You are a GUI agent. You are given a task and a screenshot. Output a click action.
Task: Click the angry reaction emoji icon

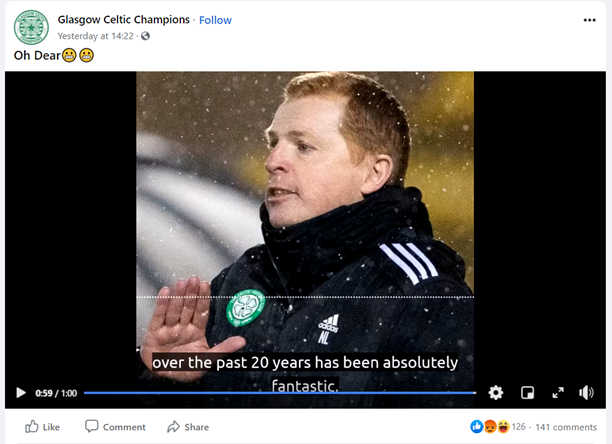click(x=490, y=427)
